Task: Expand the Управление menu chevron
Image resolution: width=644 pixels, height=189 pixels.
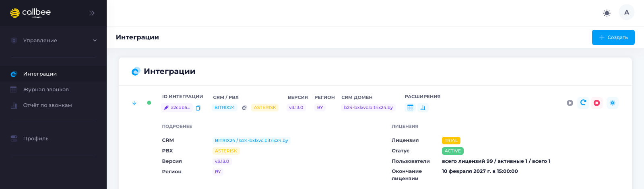Action: coord(95,40)
